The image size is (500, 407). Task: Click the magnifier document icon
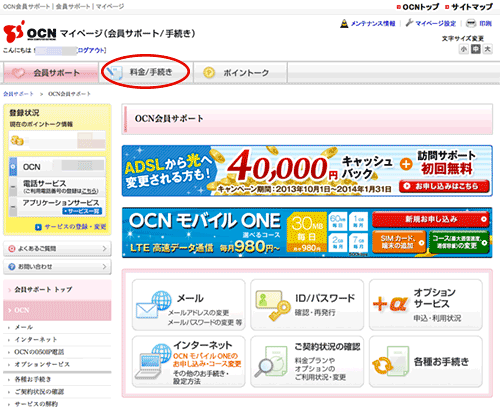[x=271, y=361]
